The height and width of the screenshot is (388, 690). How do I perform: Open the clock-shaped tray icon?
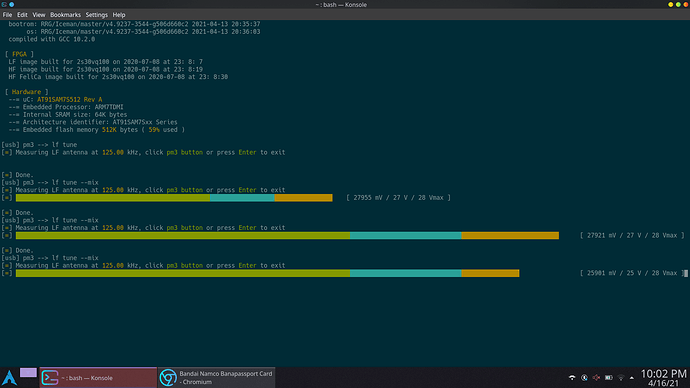coord(584,377)
